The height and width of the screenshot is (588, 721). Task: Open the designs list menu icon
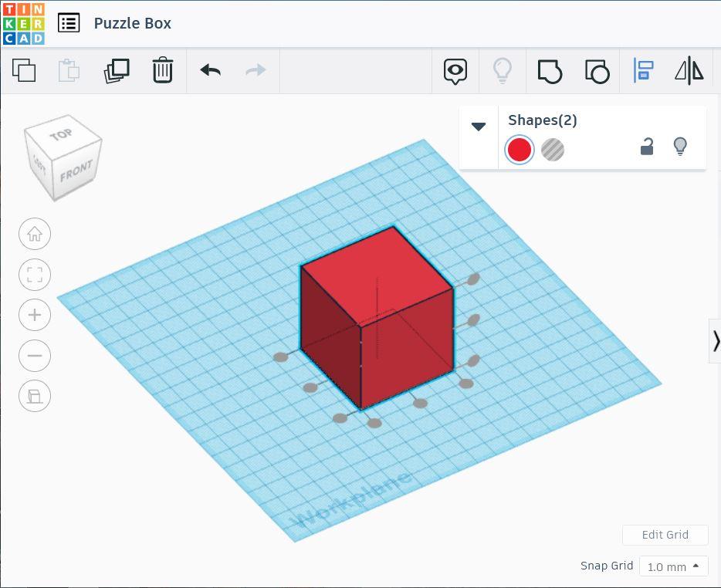tap(69, 23)
